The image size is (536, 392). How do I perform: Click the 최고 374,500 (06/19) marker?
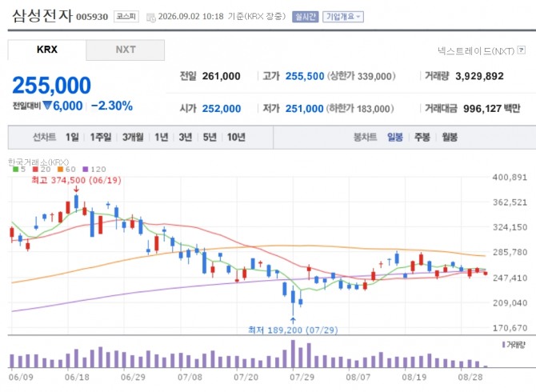[x=76, y=180]
